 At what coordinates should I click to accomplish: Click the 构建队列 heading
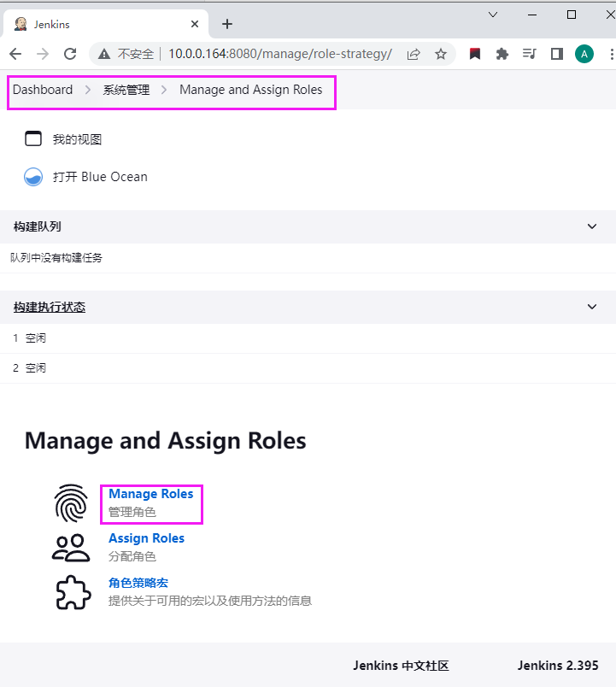(38, 226)
